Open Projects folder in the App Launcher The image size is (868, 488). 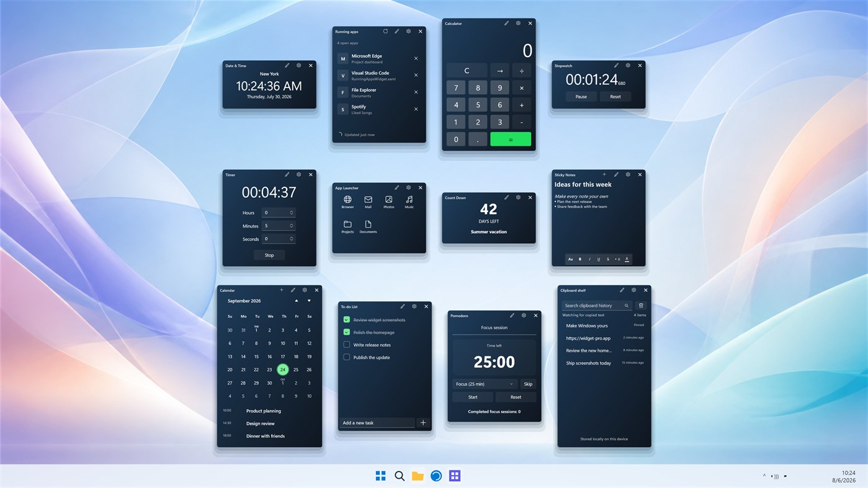(347, 227)
